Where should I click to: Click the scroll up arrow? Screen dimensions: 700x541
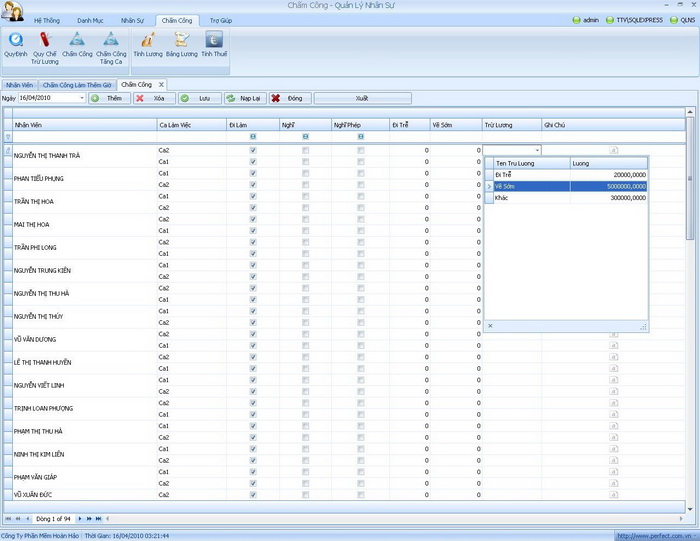coord(690,112)
